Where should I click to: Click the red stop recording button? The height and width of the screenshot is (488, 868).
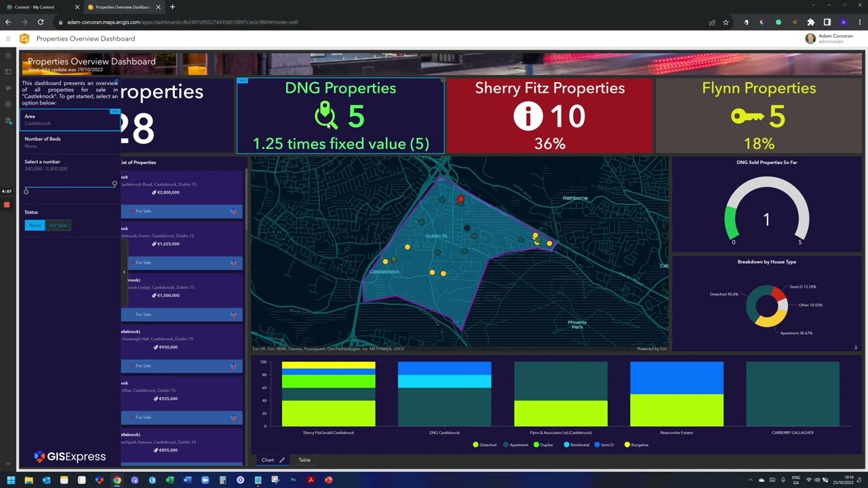tap(7, 205)
